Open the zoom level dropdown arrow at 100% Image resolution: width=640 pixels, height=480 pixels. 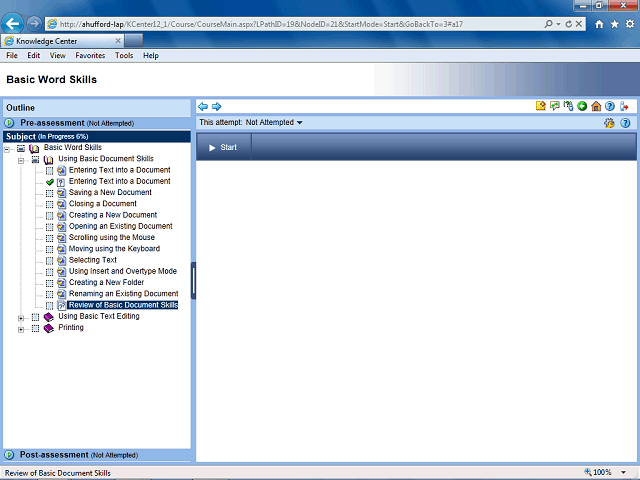tap(623, 473)
